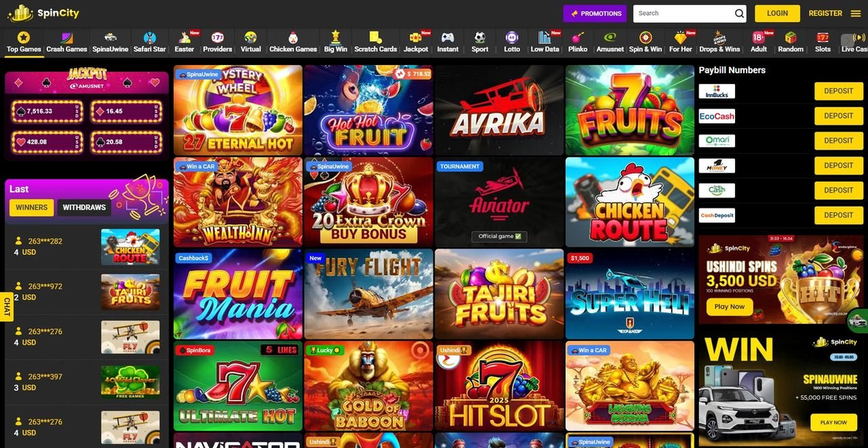
Task: Open the hamburger menu icon
Action: pyautogui.click(x=856, y=14)
